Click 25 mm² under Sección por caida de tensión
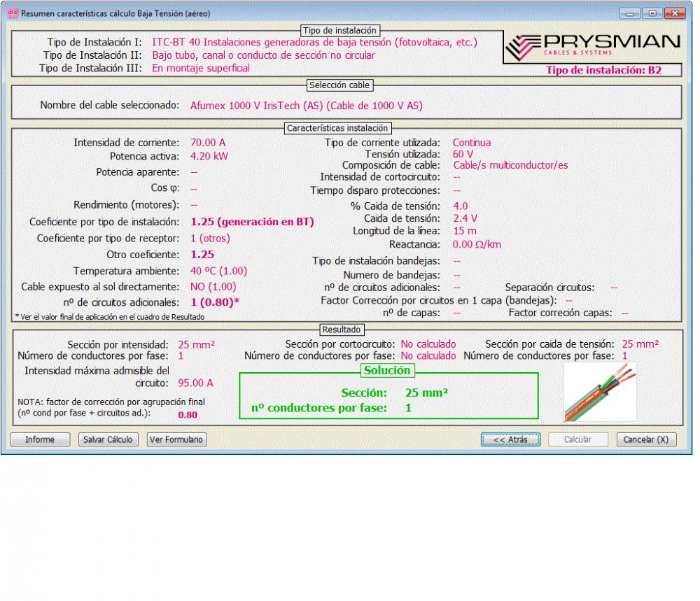This screenshot has width=700, height=601. 640,344
